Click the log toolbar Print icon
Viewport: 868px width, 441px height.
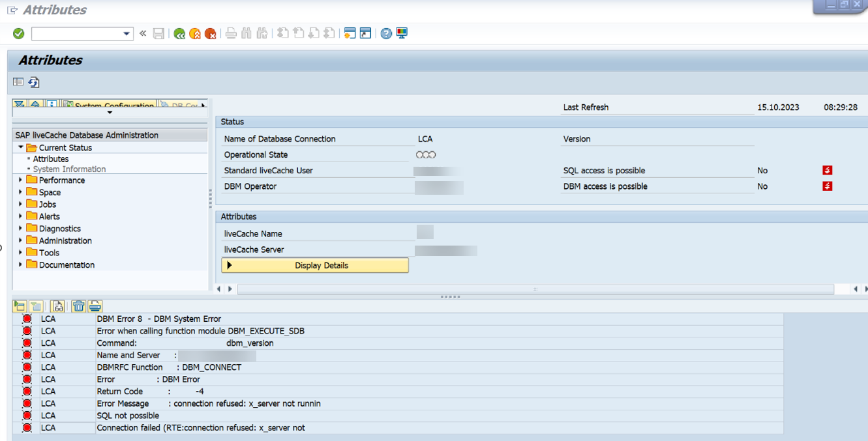[95, 306]
